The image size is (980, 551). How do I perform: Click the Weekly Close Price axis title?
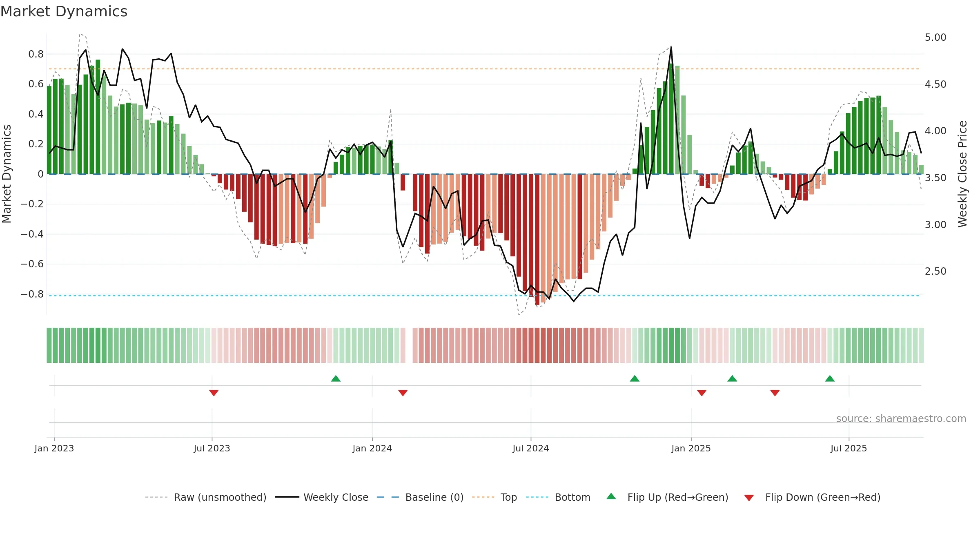click(x=962, y=174)
